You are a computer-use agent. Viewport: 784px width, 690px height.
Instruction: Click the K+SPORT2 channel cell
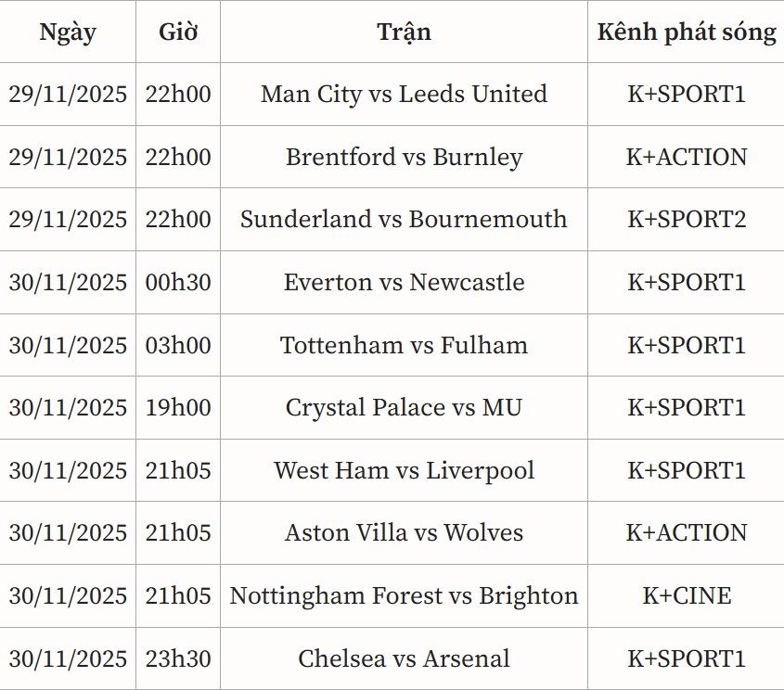[x=687, y=220]
